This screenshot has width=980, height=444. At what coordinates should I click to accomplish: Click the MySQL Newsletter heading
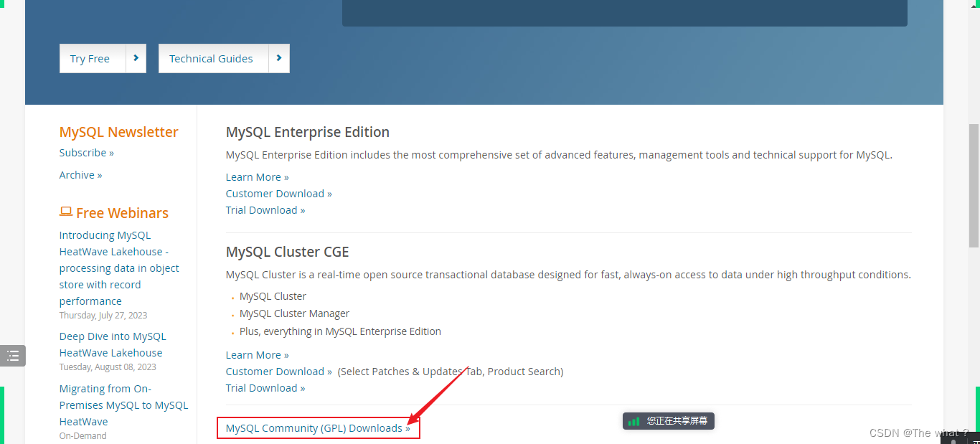click(x=119, y=132)
